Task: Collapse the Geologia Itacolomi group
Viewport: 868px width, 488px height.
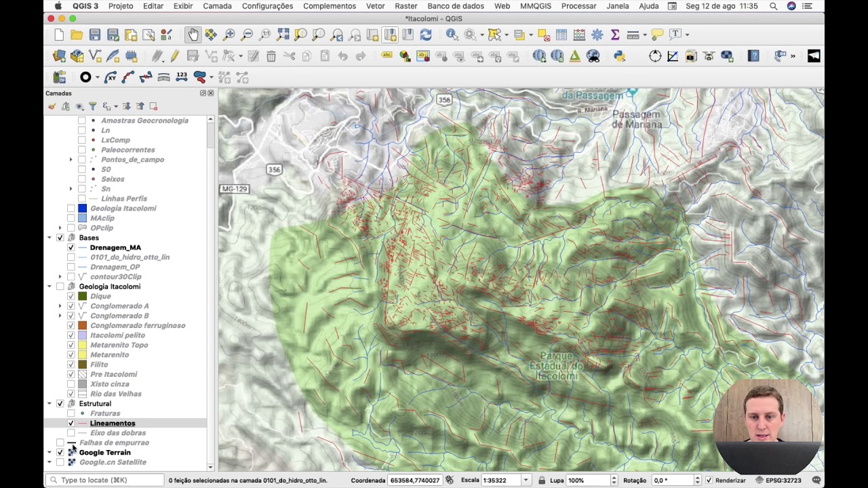Action: pos(50,287)
